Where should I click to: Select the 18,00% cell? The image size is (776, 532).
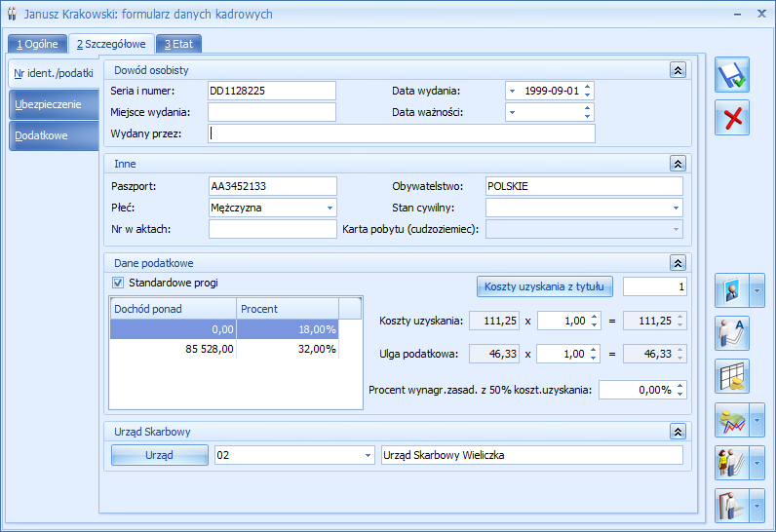(288, 329)
